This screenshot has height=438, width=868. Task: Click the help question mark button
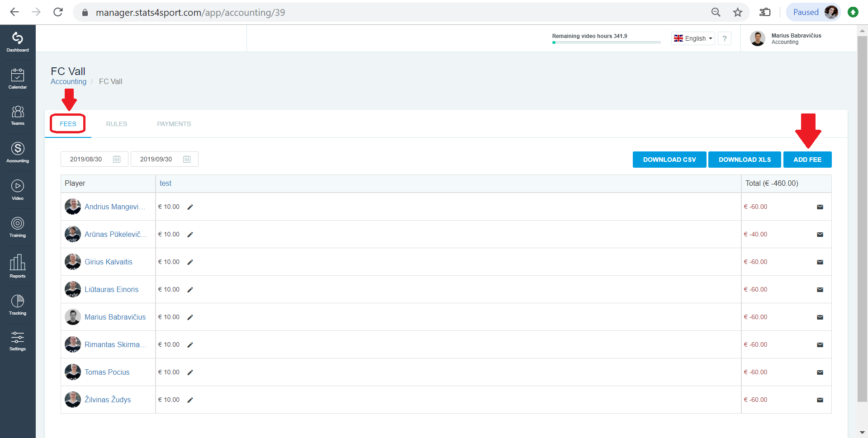pos(725,38)
